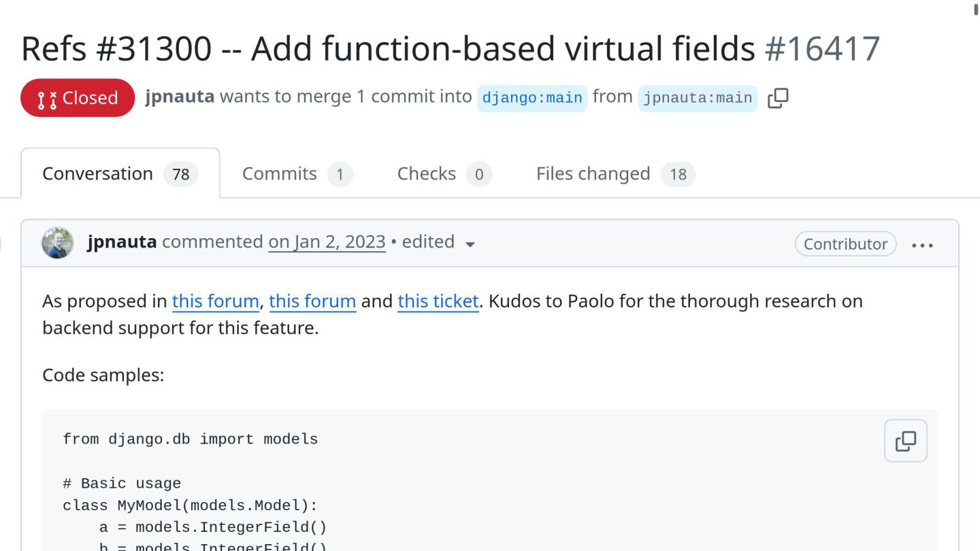The height and width of the screenshot is (551, 980).
Task: Click the pull request title text
Action: (x=388, y=49)
